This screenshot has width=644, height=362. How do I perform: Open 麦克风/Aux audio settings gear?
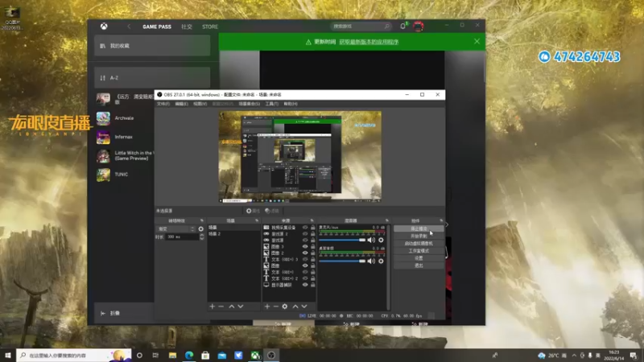[x=381, y=240]
